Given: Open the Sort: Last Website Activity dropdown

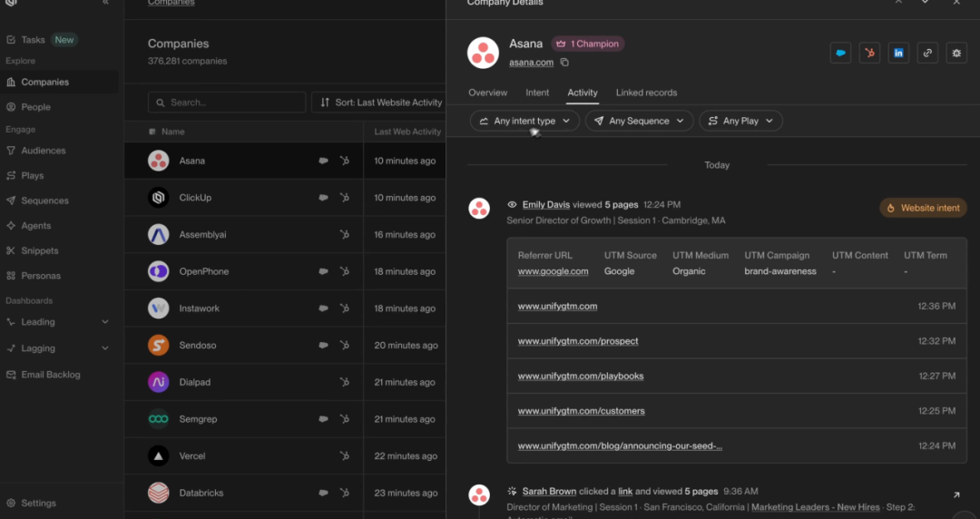Looking at the screenshot, I should pos(378,103).
